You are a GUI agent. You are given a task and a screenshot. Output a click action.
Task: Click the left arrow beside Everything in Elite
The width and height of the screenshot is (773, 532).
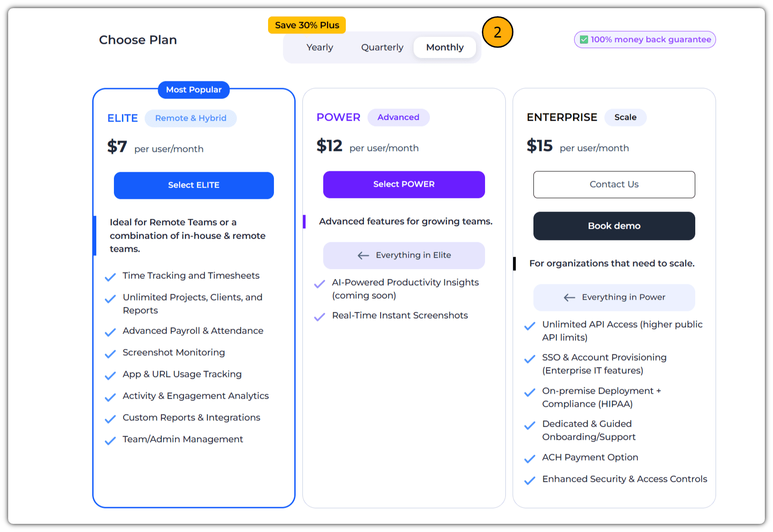[x=363, y=255]
